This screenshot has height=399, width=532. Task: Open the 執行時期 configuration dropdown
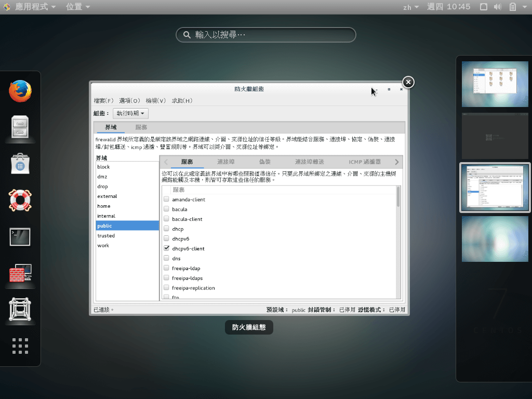[130, 113]
